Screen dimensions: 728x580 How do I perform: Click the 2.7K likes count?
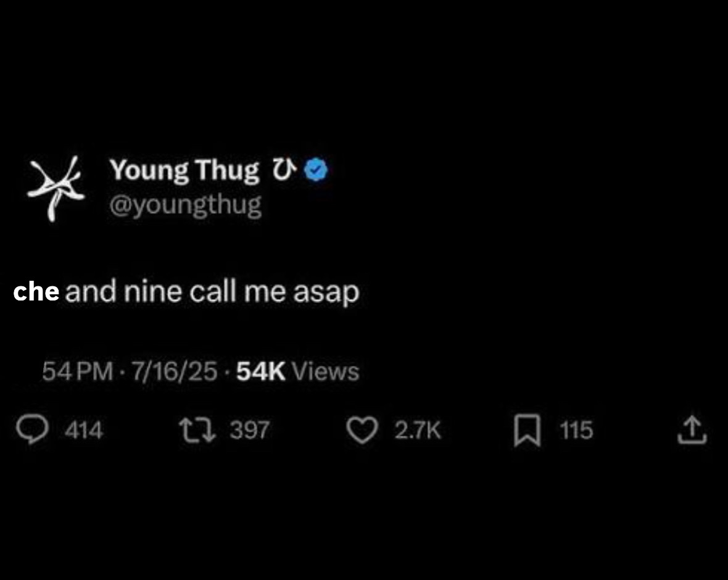418,430
